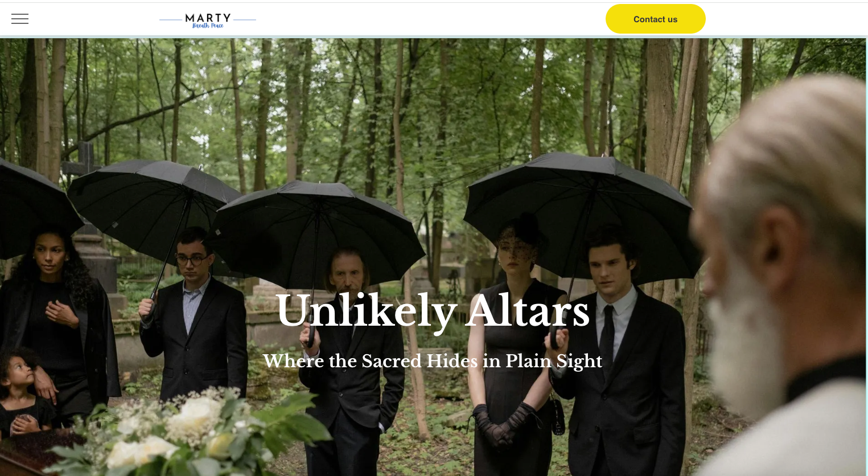Click the Unlikely Altars headline
The image size is (868, 476).
pyautogui.click(x=433, y=310)
